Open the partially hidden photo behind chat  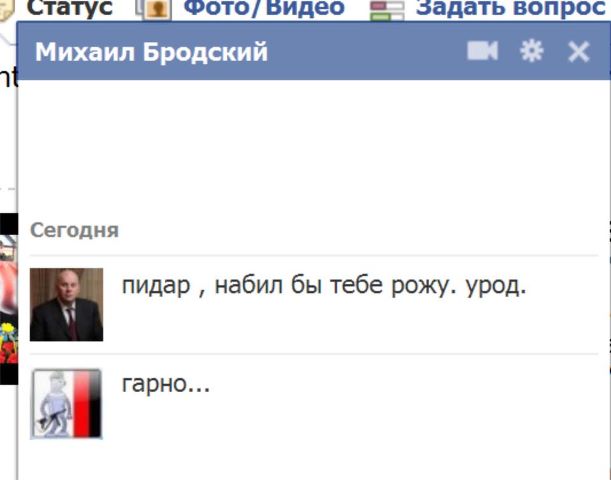[9, 299]
